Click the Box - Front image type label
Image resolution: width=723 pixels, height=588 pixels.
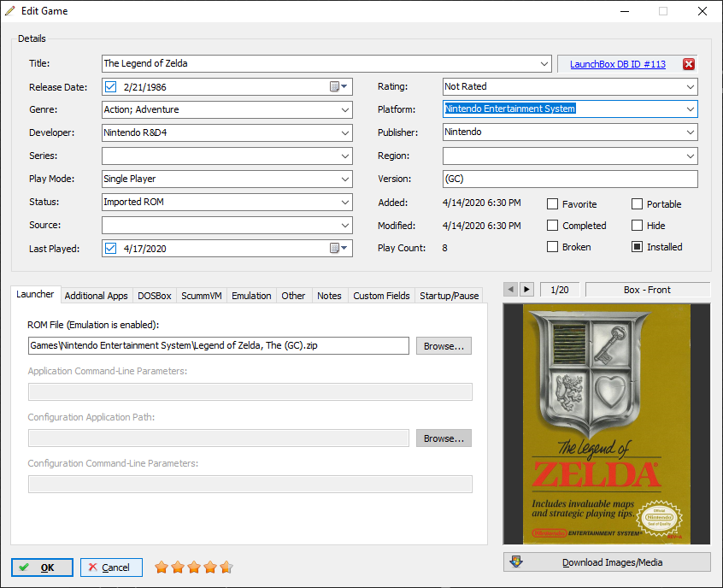click(648, 290)
